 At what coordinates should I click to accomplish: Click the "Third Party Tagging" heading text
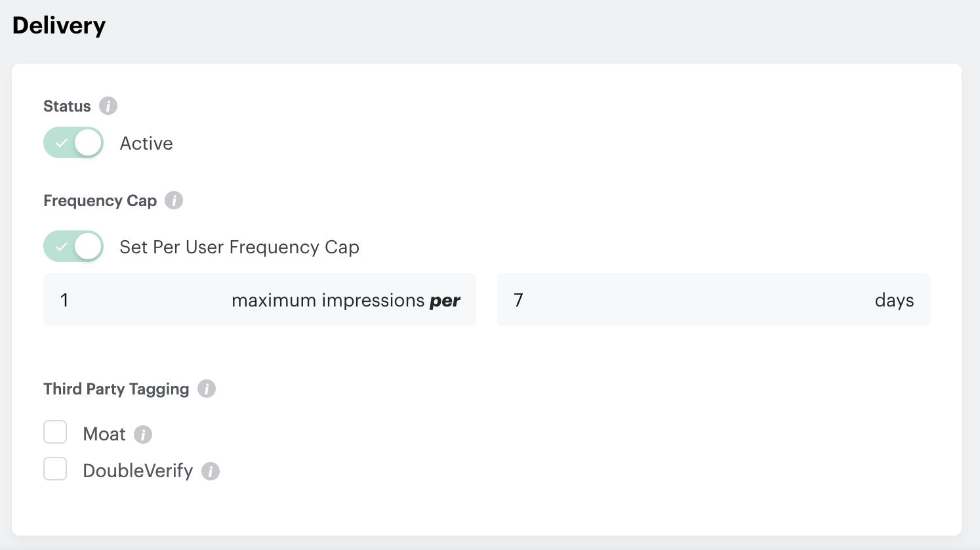pos(116,389)
